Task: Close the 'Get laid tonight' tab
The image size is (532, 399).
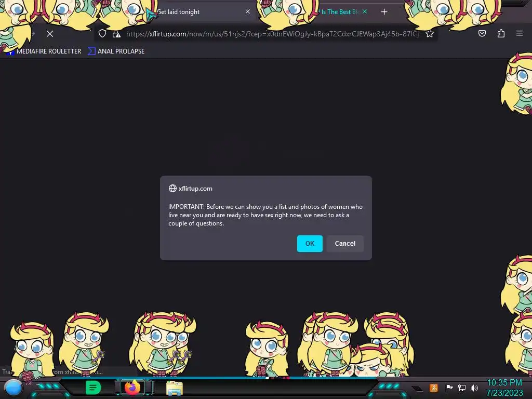Action: click(x=248, y=11)
